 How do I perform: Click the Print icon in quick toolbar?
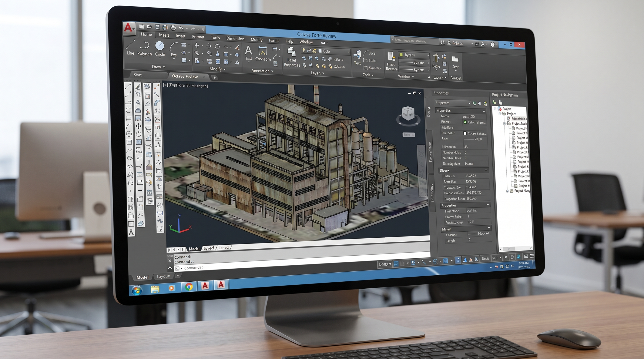(x=173, y=28)
